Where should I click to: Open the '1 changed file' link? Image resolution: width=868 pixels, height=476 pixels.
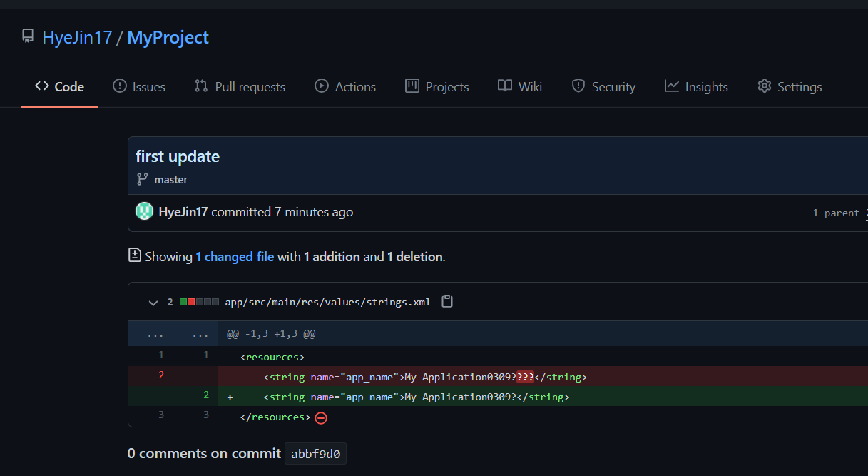coord(235,256)
